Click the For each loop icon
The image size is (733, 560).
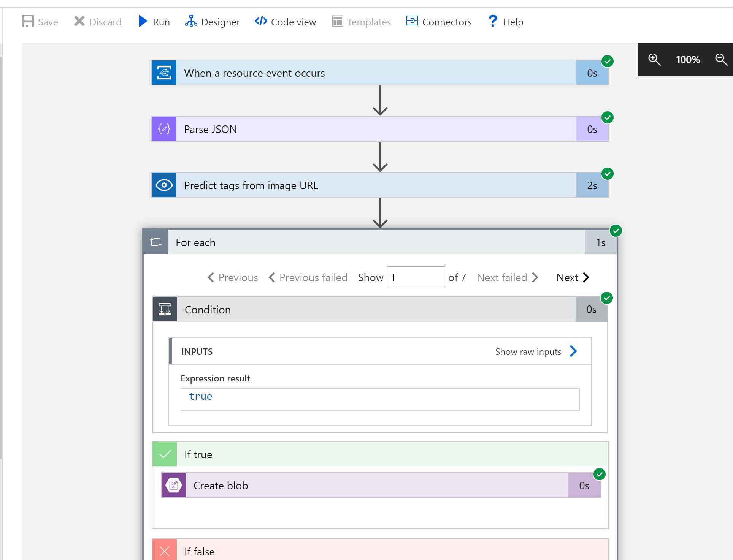(156, 242)
